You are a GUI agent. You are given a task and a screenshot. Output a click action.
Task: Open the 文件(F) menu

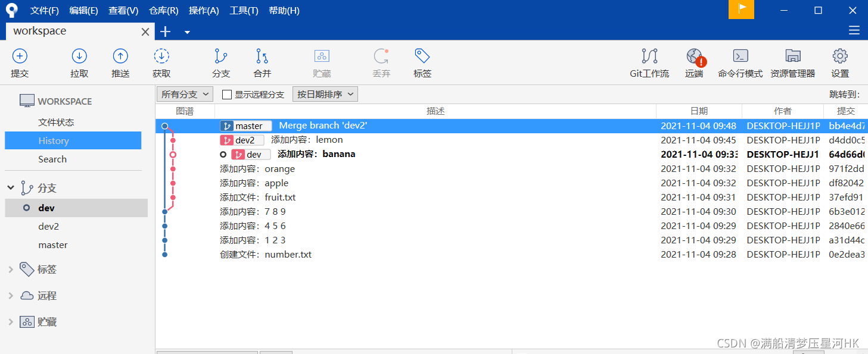45,11
